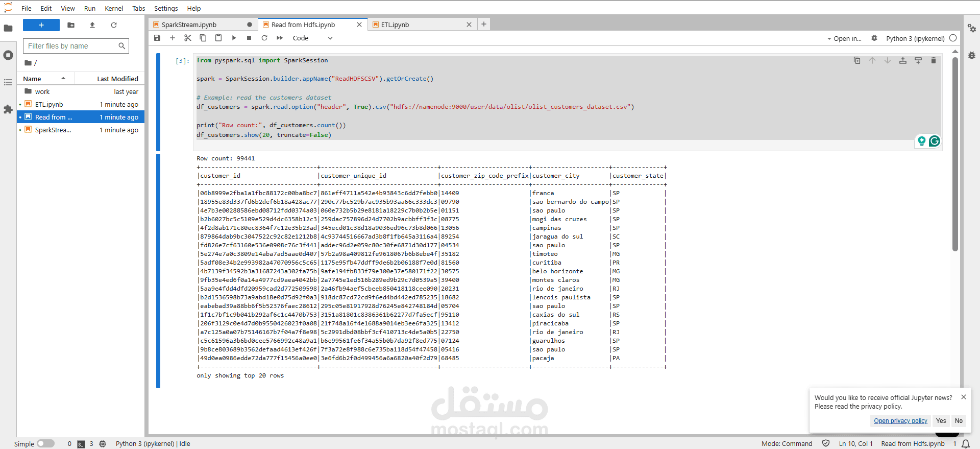Viewport: 980px width, 449px height.
Task: Click the Filter files by name field
Action: [76, 46]
